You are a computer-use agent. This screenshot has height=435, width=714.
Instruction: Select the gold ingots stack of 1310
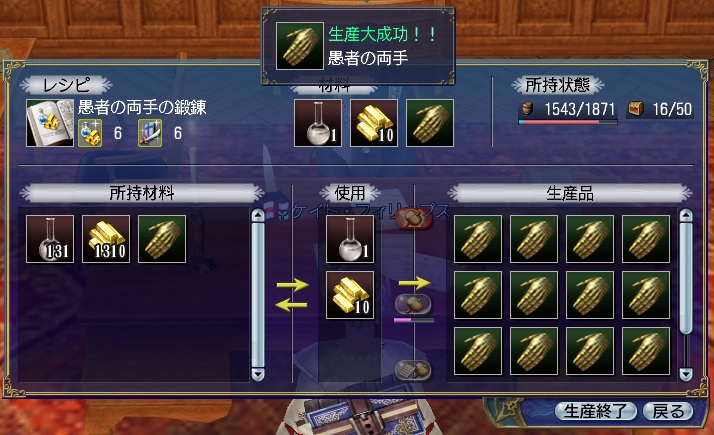106,239
